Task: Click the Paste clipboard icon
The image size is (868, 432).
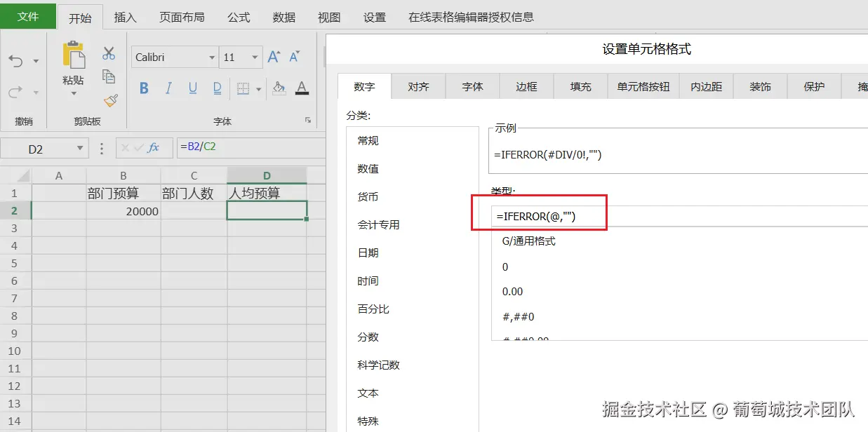Action: [x=73, y=55]
